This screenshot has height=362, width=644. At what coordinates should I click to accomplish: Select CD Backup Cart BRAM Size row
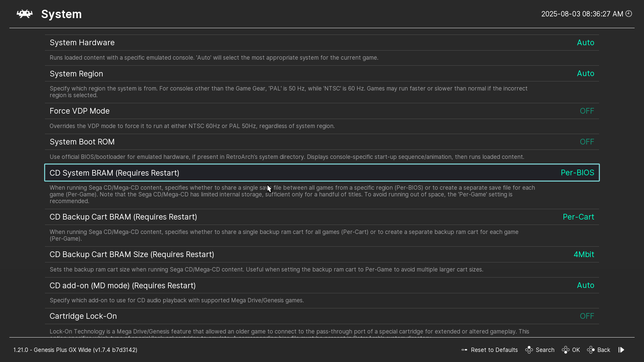pyautogui.click(x=322, y=254)
